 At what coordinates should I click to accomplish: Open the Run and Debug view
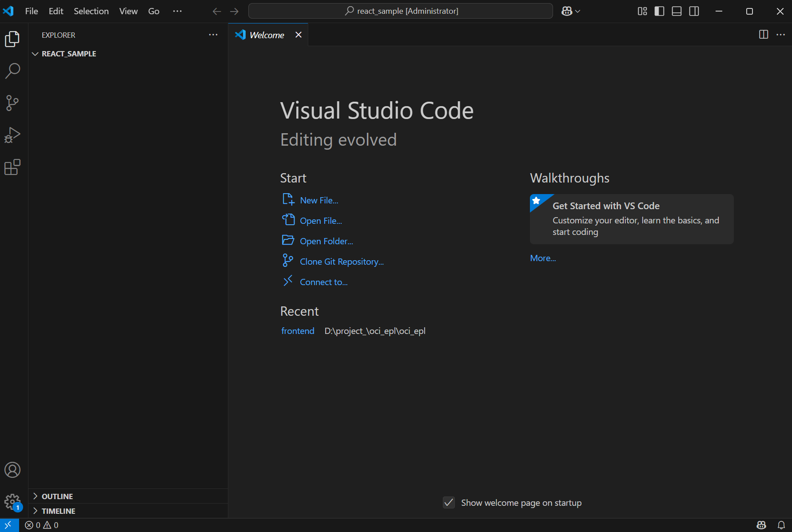[12, 135]
